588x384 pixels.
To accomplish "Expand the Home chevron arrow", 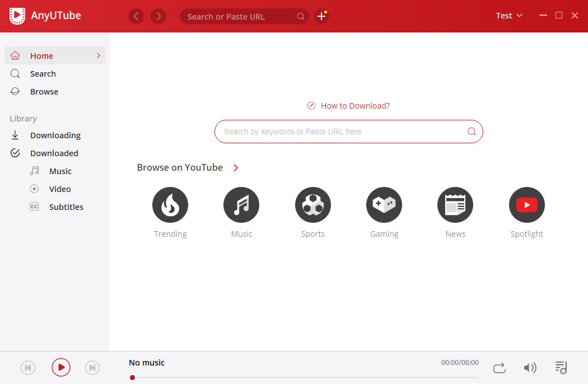I will 98,55.
